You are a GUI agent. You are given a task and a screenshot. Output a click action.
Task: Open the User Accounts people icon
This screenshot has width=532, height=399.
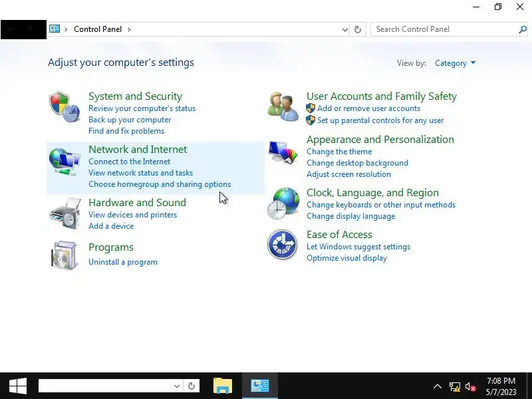pos(283,106)
